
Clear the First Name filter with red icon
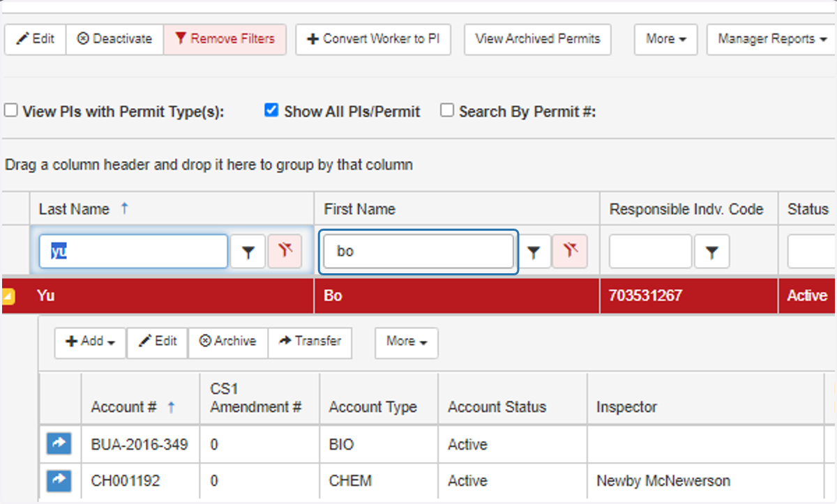[571, 252]
